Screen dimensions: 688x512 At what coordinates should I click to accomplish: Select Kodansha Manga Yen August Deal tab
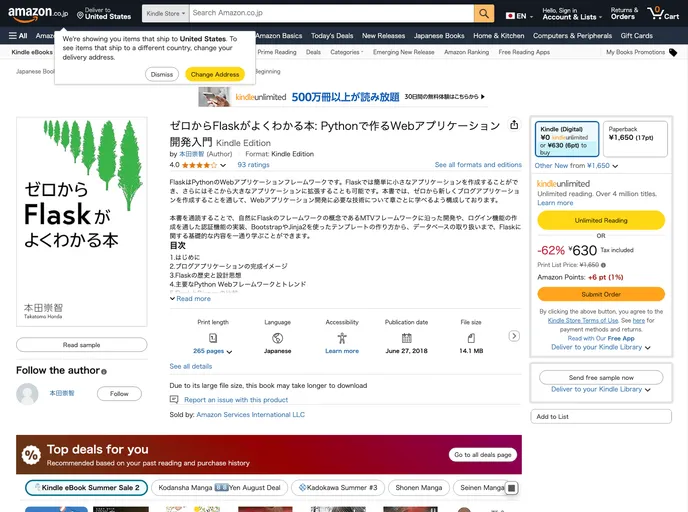(219, 488)
